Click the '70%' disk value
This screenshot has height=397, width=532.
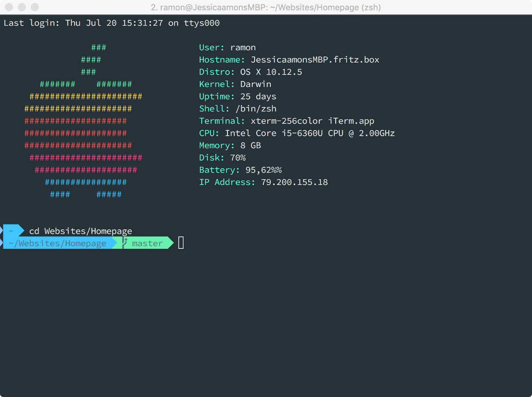[x=238, y=158]
